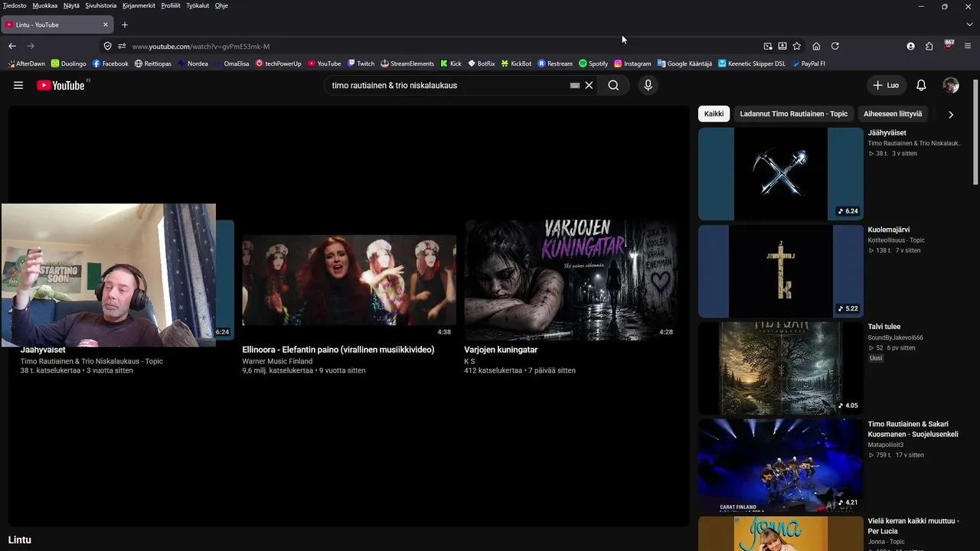Clear the search query with the X
Screen dimensions: 980x551
click(x=589, y=85)
